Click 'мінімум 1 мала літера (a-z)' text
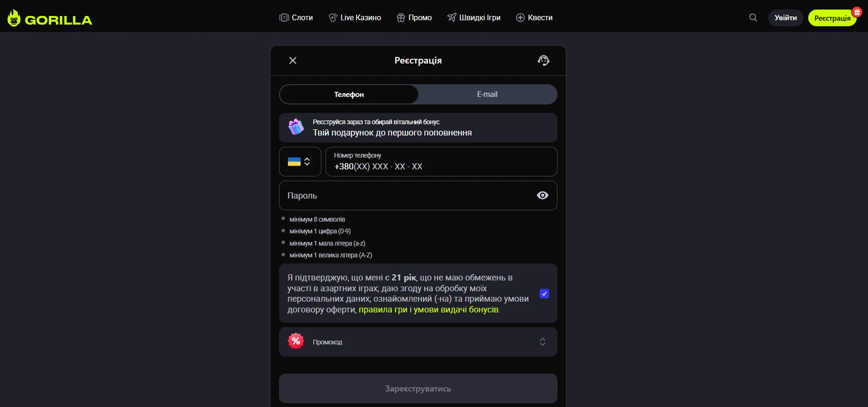Image resolution: width=868 pixels, height=407 pixels. click(x=327, y=243)
